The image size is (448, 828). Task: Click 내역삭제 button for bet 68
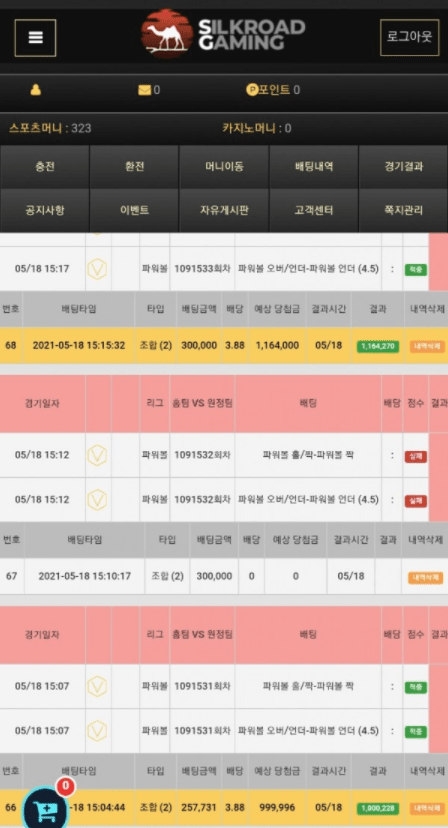pyautogui.click(x=427, y=346)
